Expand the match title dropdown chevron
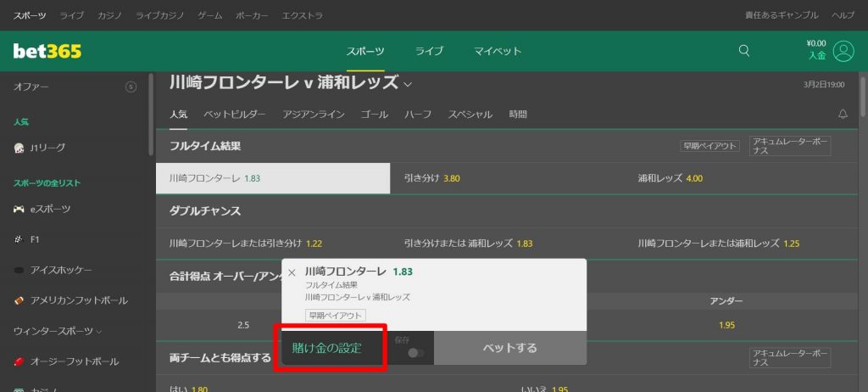 point(408,85)
